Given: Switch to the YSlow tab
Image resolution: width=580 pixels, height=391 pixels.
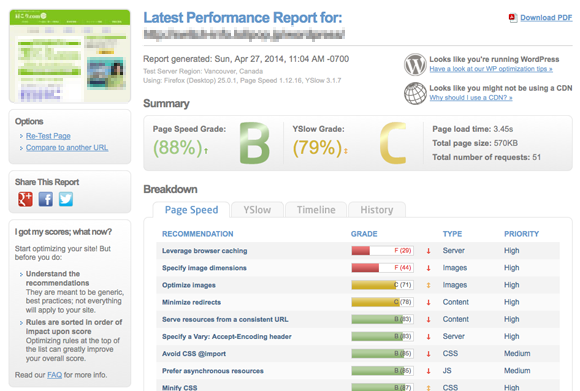Looking at the screenshot, I should (x=257, y=210).
